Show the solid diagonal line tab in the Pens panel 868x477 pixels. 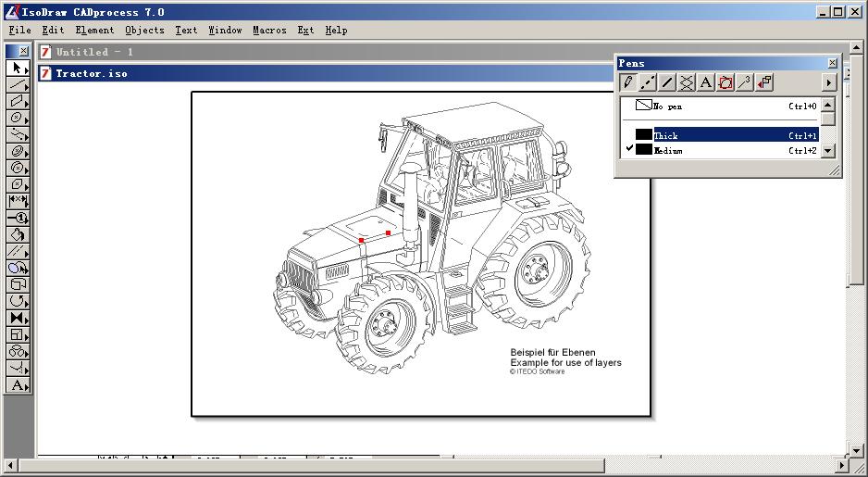tap(666, 82)
